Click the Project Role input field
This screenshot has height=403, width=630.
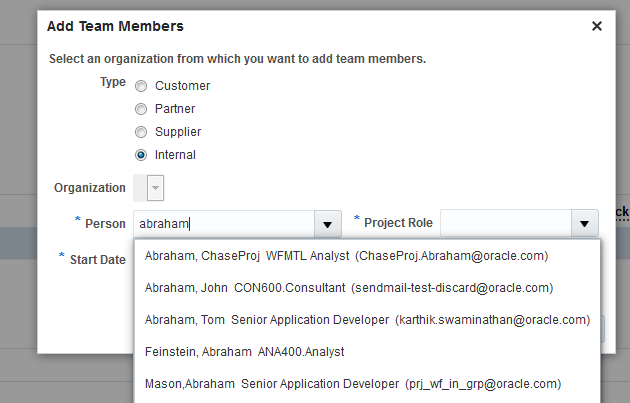tap(503, 224)
